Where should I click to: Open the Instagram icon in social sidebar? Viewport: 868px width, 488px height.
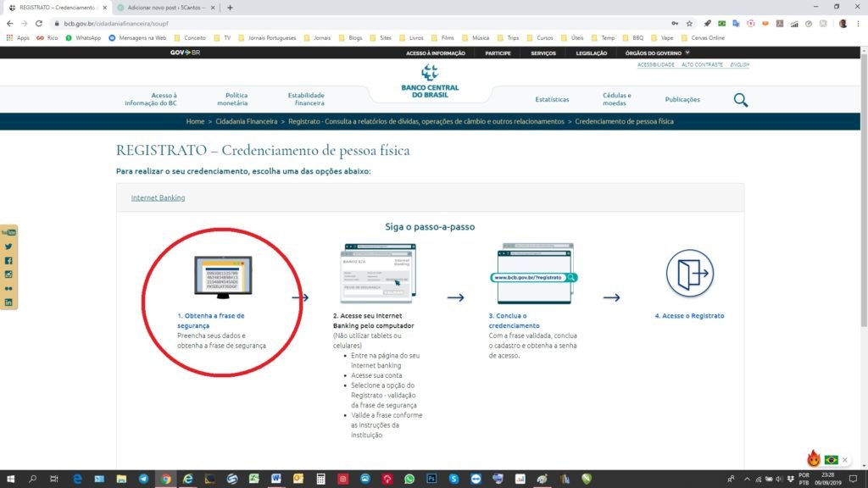pos(8,274)
